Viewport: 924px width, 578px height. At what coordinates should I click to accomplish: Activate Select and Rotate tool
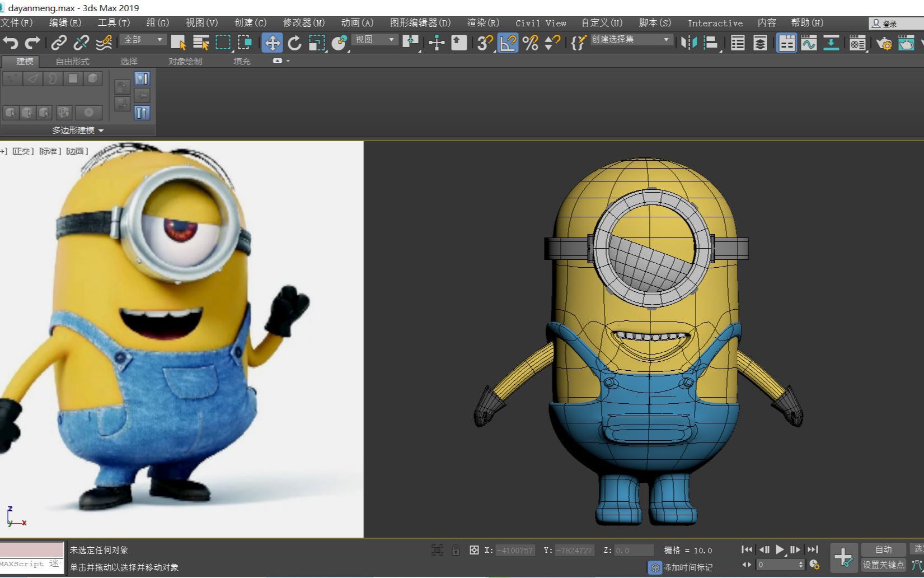tap(294, 43)
